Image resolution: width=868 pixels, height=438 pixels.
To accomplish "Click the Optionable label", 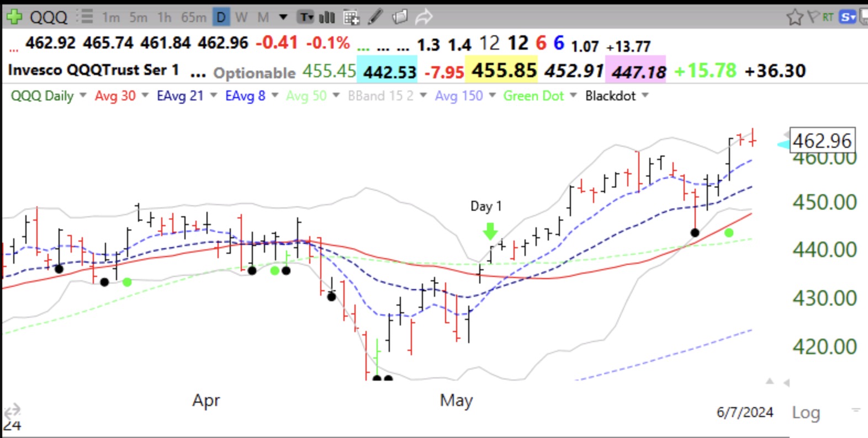I will [255, 73].
